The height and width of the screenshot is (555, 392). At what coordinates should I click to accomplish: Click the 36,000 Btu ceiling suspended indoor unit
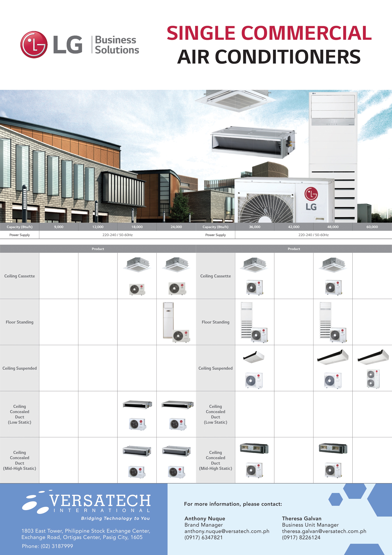(x=254, y=357)
